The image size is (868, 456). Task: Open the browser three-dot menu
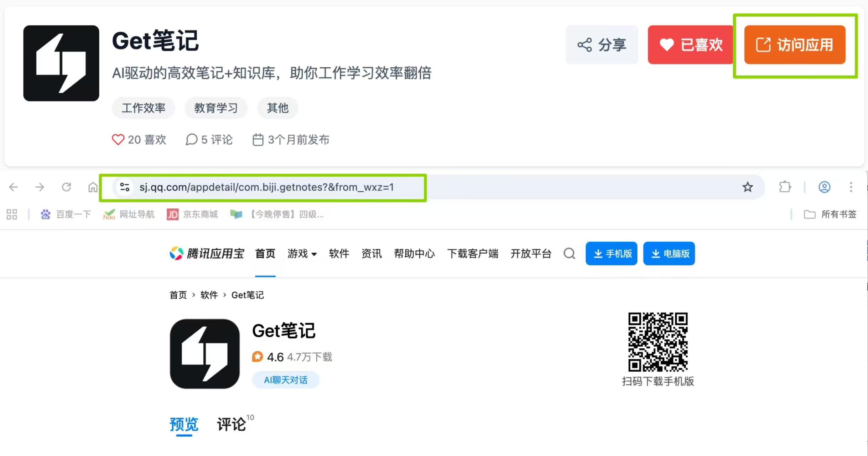click(x=851, y=187)
